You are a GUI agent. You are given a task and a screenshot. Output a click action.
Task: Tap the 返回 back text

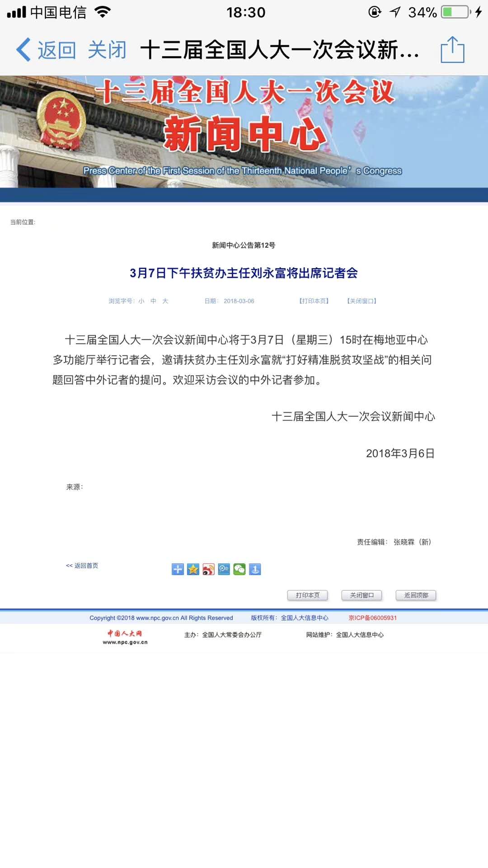(56, 50)
